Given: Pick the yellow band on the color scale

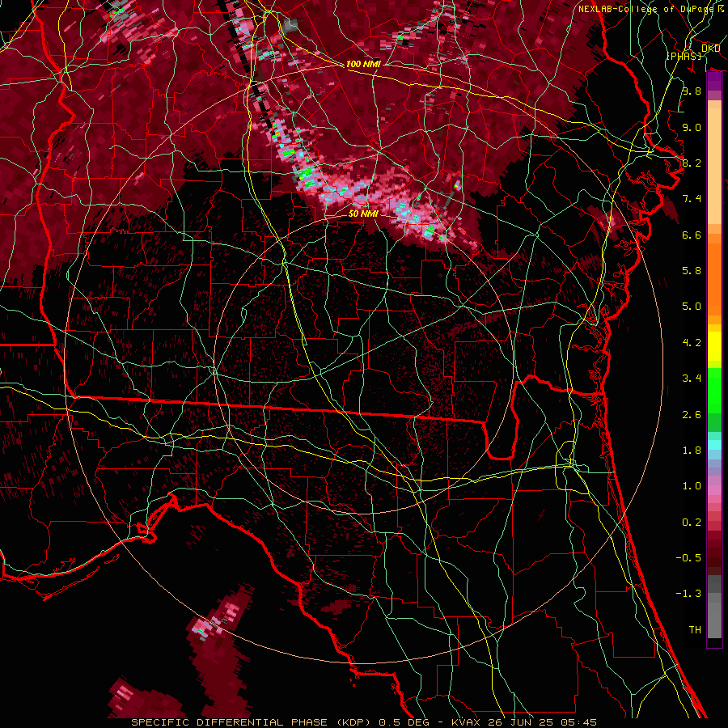Looking at the screenshot, I should 714,346.
